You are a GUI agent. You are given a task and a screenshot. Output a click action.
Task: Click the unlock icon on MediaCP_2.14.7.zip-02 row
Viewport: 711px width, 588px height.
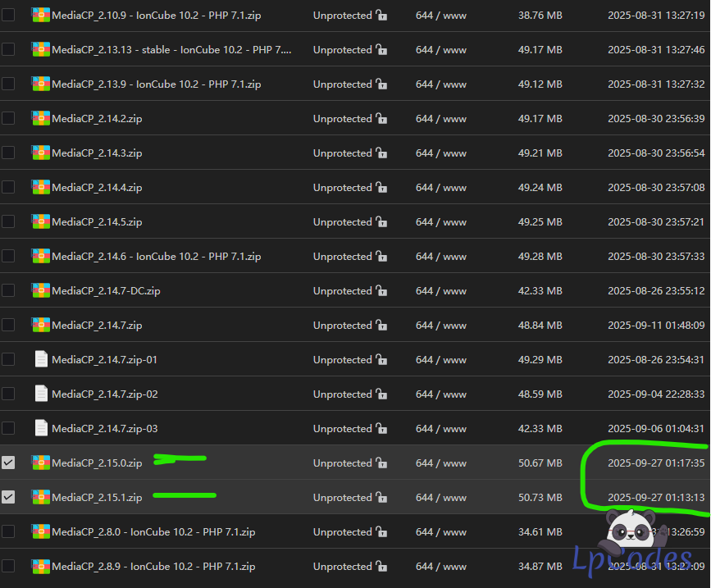(x=381, y=394)
